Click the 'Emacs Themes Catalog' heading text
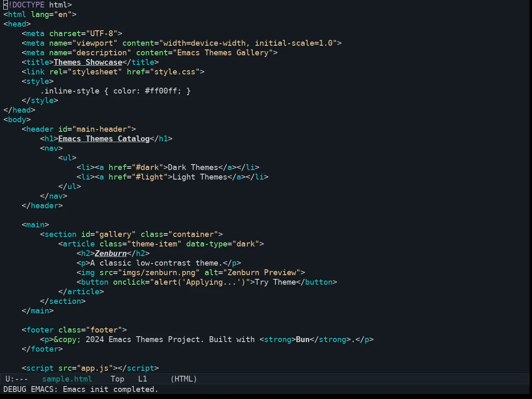This screenshot has width=532, height=399. 104,139
